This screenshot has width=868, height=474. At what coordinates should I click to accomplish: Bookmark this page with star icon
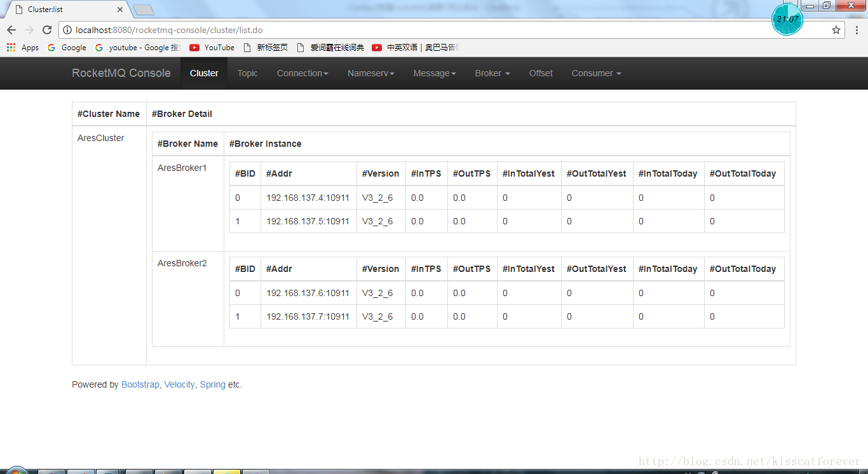click(x=836, y=30)
